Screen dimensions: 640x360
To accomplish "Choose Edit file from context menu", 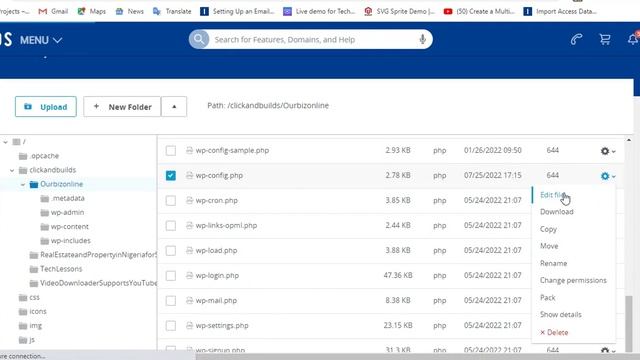I will 553,195.
